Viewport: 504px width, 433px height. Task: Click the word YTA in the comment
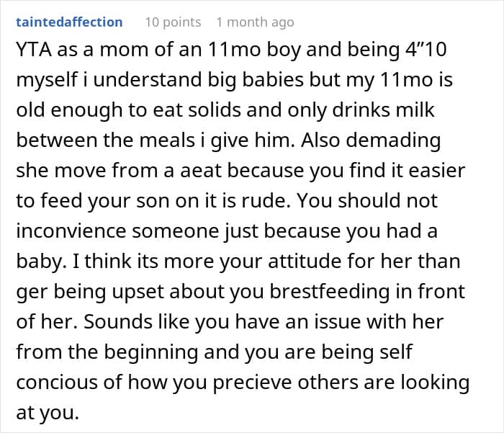point(34,50)
